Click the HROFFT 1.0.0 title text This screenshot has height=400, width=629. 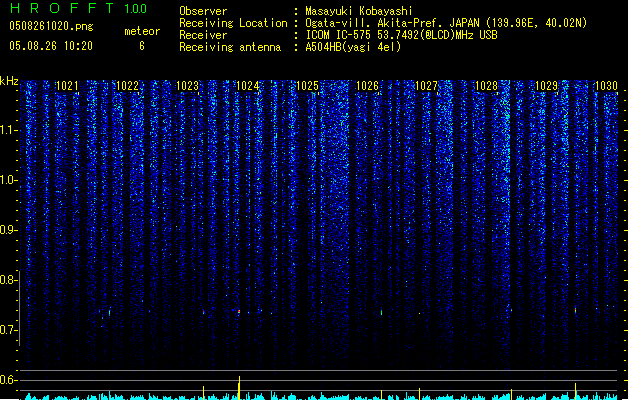pyautogui.click(x=79, y=8)
